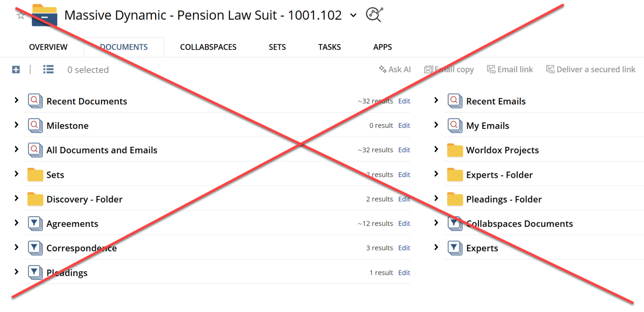644x312 pixels.
Task: Expand the Recent Documents row
Action: 17,100
